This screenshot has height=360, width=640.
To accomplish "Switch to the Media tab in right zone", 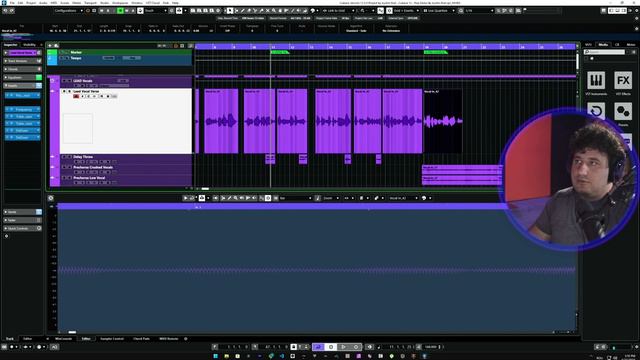I will pos(603,44).
